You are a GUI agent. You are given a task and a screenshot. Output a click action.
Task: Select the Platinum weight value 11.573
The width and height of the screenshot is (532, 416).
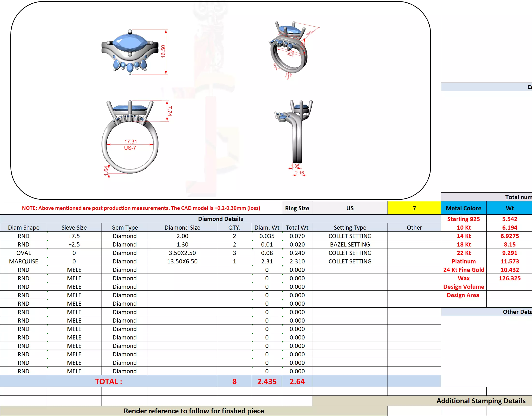[509, 261]
